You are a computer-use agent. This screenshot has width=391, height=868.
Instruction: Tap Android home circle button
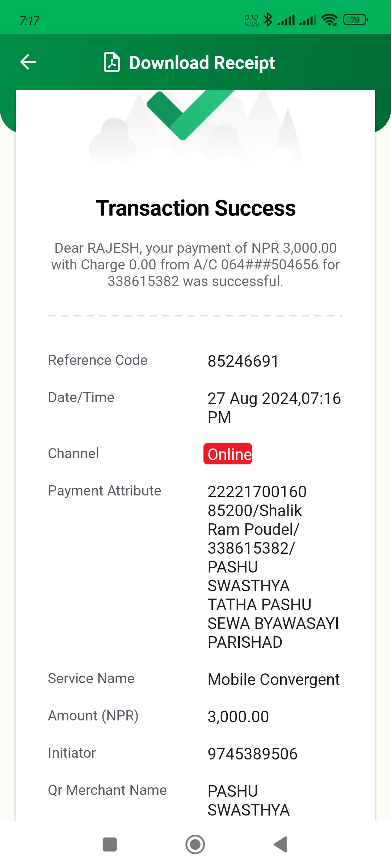(195, 844)
